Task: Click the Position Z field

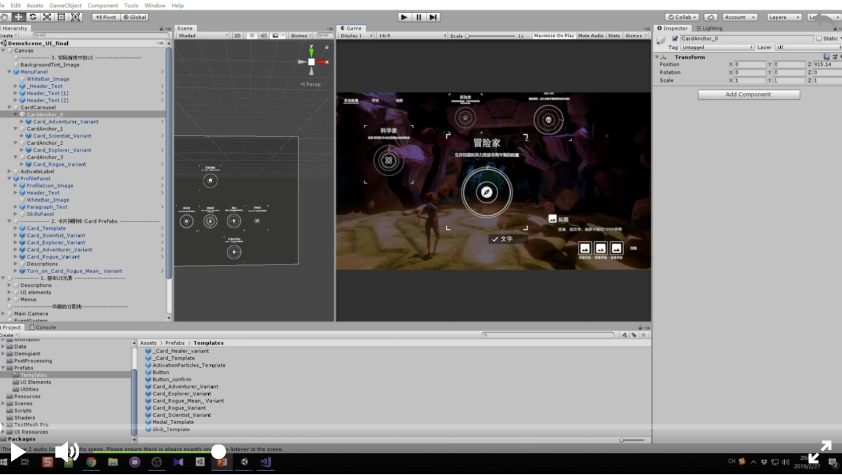Action: pos(827,64)
